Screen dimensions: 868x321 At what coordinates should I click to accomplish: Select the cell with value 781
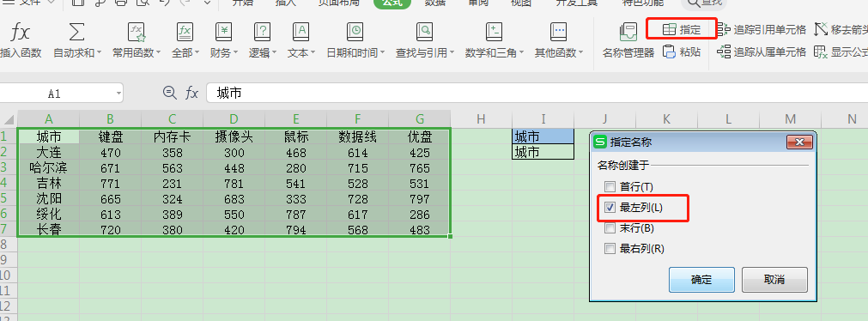pyautogui.click(x=234, y=183)
